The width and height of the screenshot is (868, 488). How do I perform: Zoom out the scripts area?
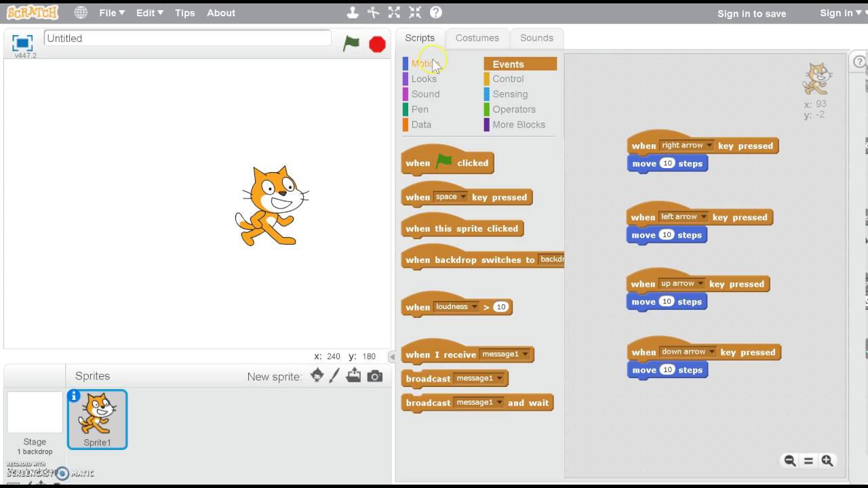pos(790,461)
